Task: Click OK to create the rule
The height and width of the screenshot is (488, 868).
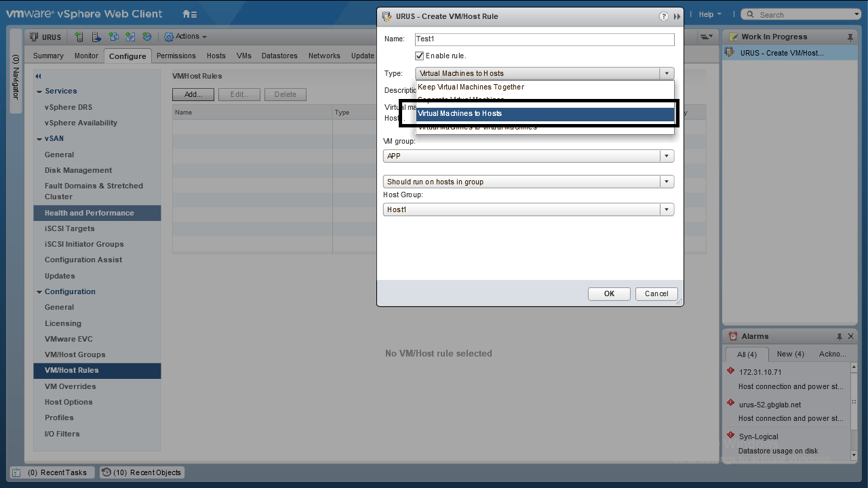Action: (x=609, y=293)
